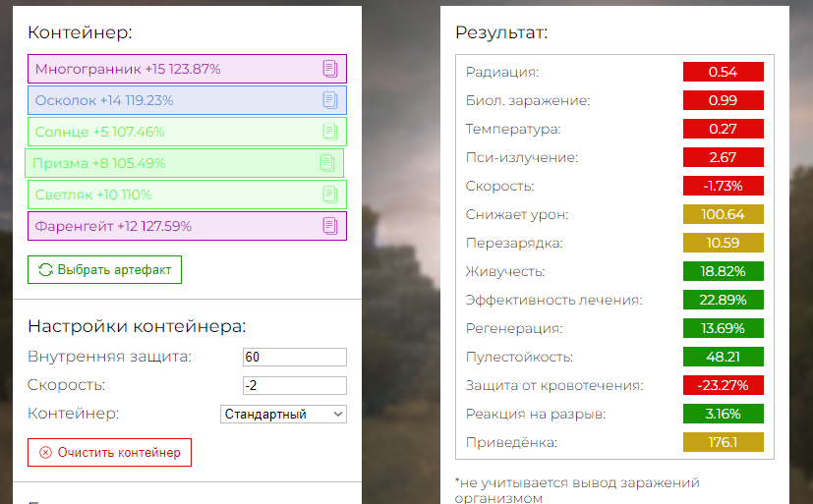
Task: Click the Скорость input field with -2
Action: coord(295,385)
